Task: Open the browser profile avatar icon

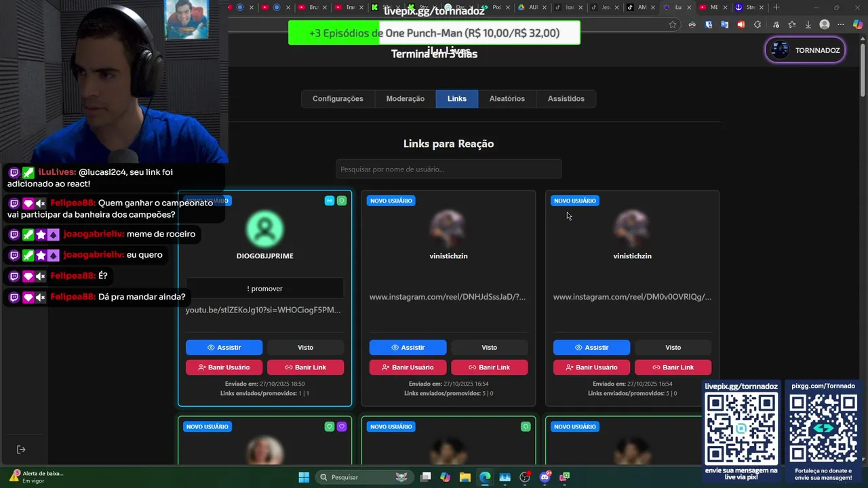Action: pyautogui.click(x=825, y=24)
